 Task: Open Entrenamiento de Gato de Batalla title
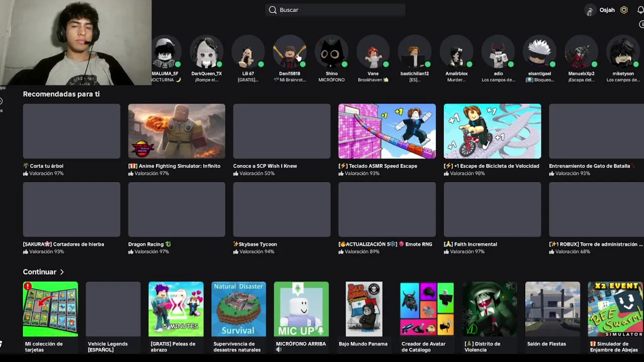(592, 166)
